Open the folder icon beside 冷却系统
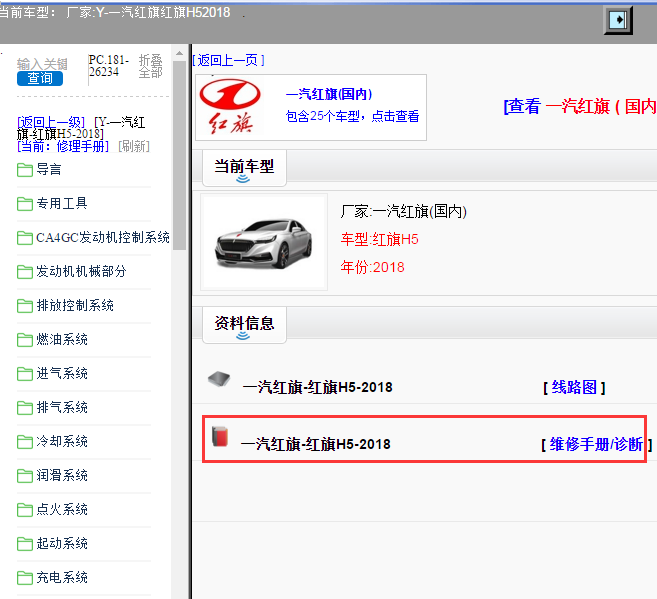The width and height of the screenshot is (657, 599). pyautogui.click(x=25, y=442)
